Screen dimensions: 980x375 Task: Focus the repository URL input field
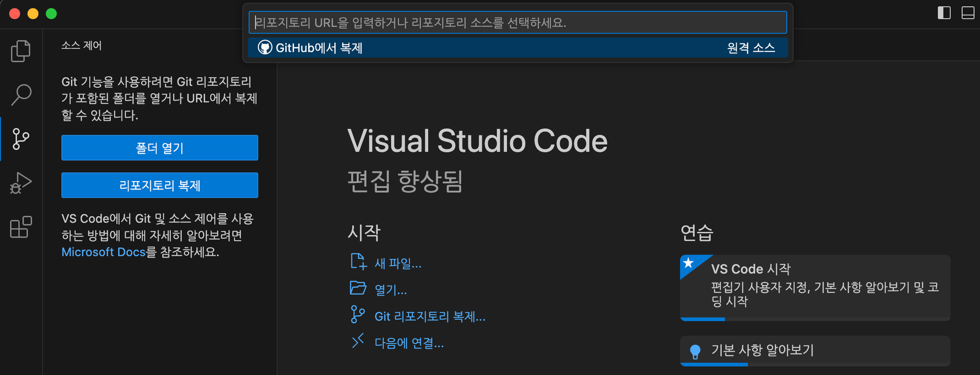click(x=517, y=23)
